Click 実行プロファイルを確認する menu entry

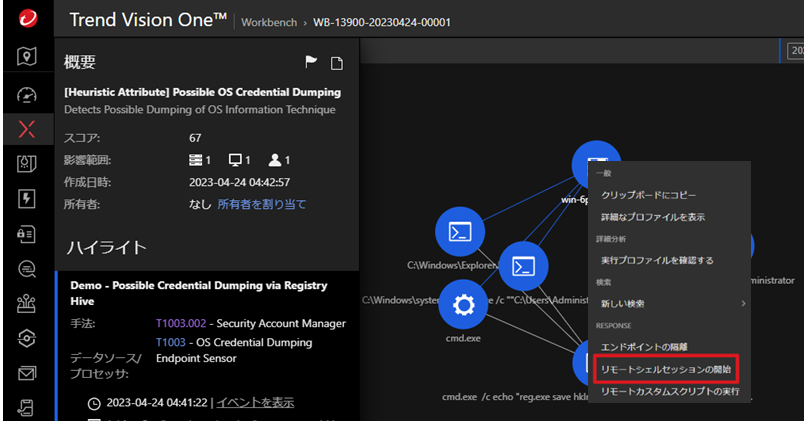pyautogui.click(x=657, y=260)
